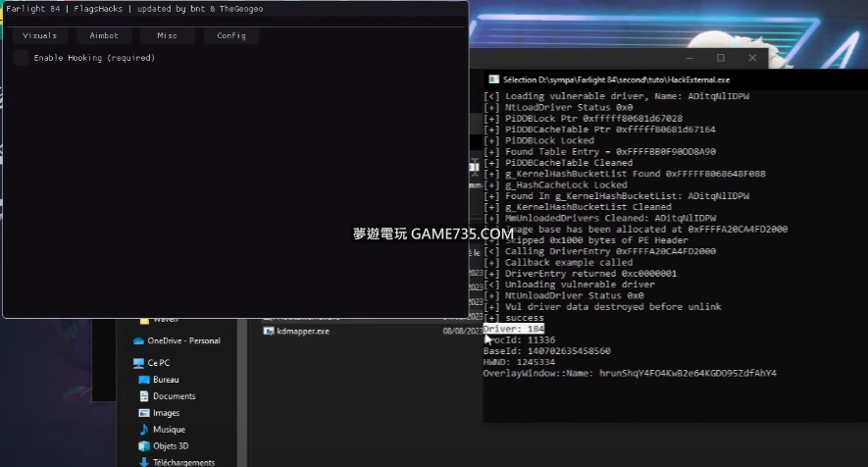
Task: Toggle the Enable Hooking checkbox
Action: coord(21,58)
